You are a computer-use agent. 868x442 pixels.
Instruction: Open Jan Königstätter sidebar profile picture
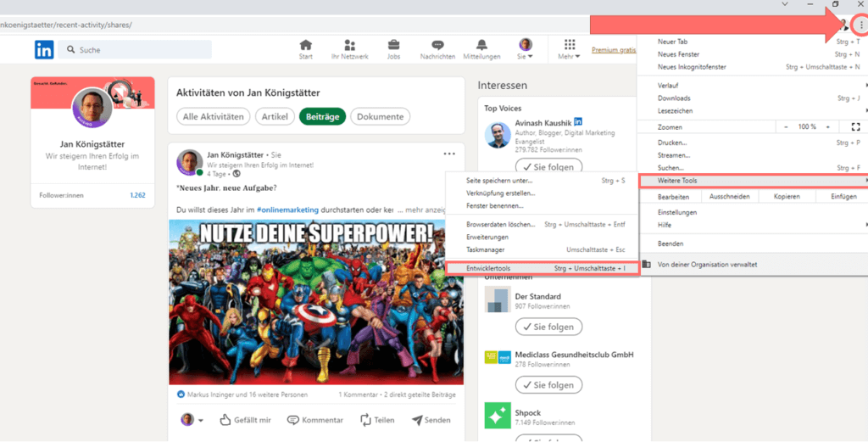point(92,108)
